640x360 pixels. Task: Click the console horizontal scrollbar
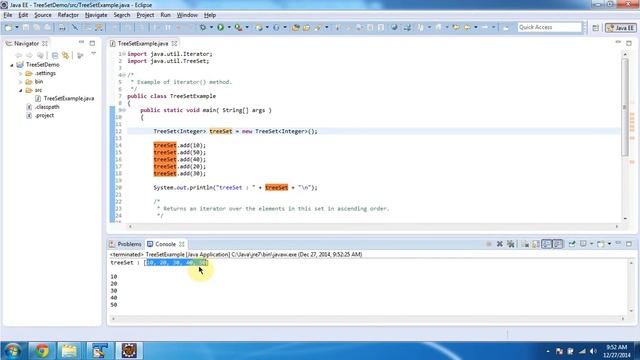368,318
